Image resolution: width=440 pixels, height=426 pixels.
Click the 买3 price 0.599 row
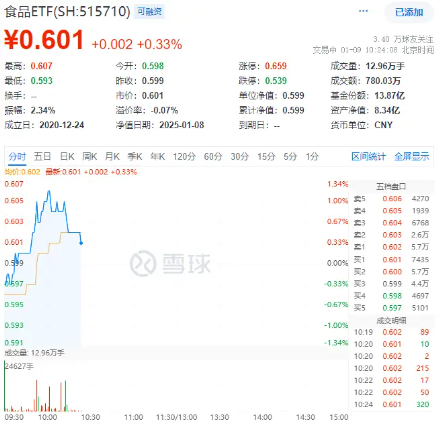click(x=391, y=284)
